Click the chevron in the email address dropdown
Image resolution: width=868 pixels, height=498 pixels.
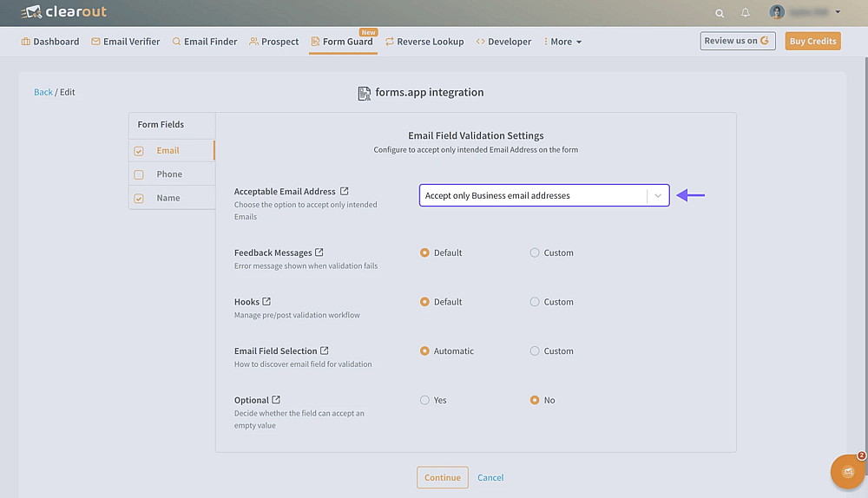[x=658, y=195]
